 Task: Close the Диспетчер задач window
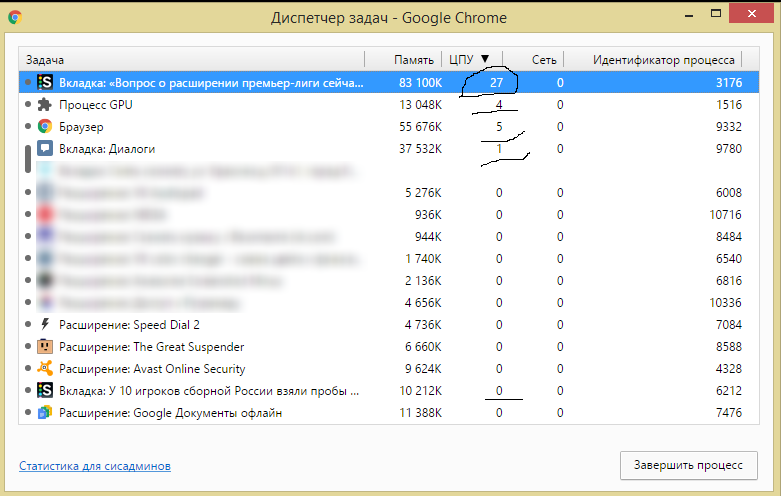(x=751, y=13)
